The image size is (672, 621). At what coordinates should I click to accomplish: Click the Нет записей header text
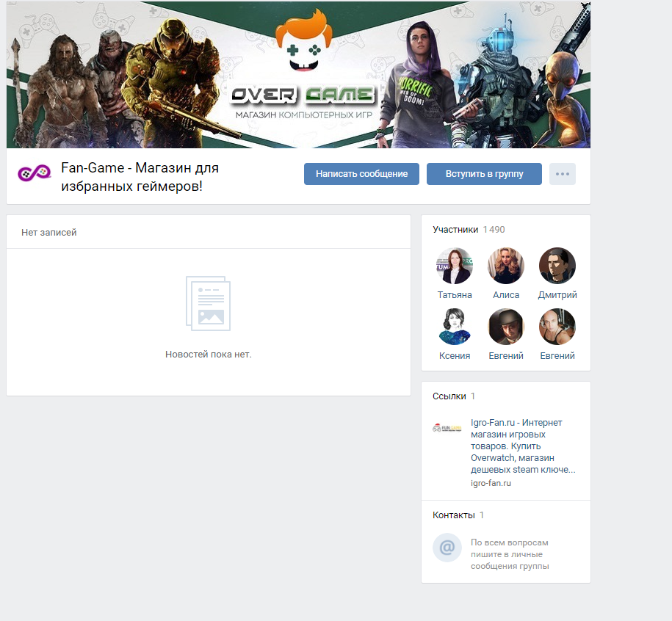(49, 233)
